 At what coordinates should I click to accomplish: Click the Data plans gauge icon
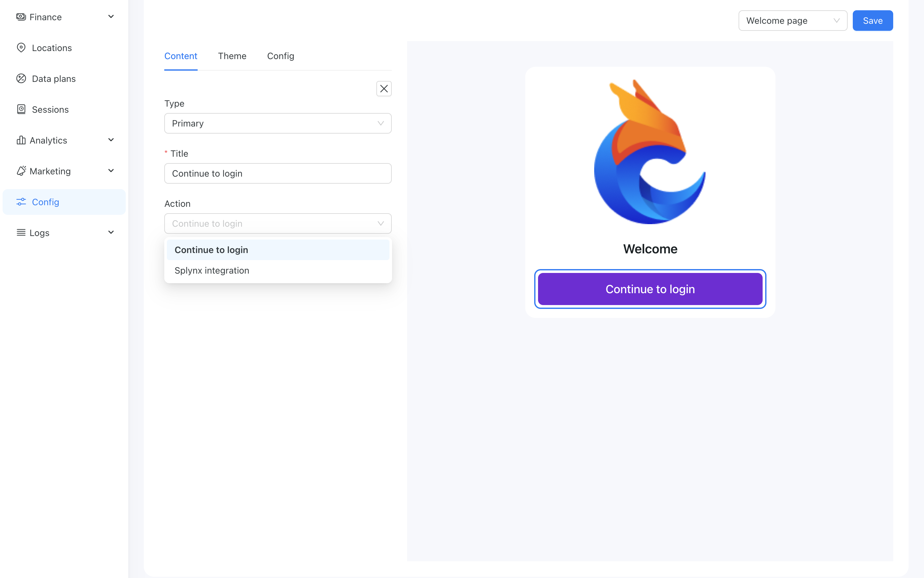click(21, 78)
